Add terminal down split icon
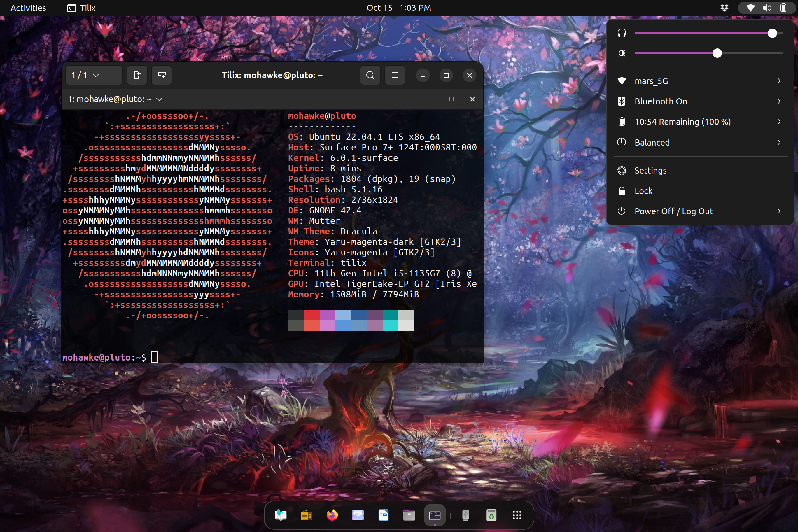The image size is (798, 532). point(162,75)
